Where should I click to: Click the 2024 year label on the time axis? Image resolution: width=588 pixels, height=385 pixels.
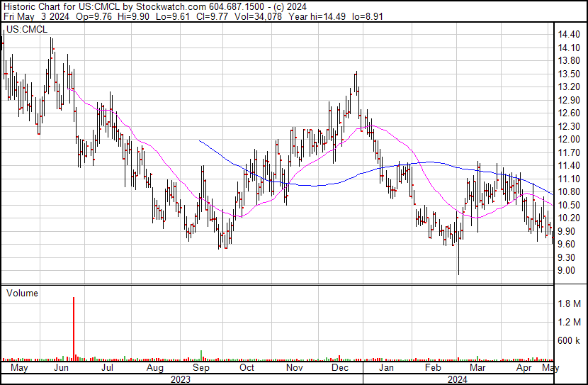458,379
